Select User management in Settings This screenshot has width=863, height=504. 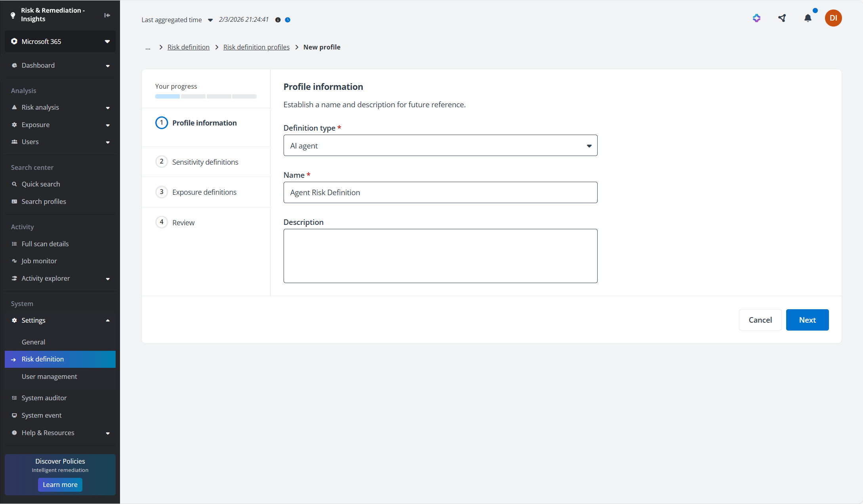tap(49, 377)
